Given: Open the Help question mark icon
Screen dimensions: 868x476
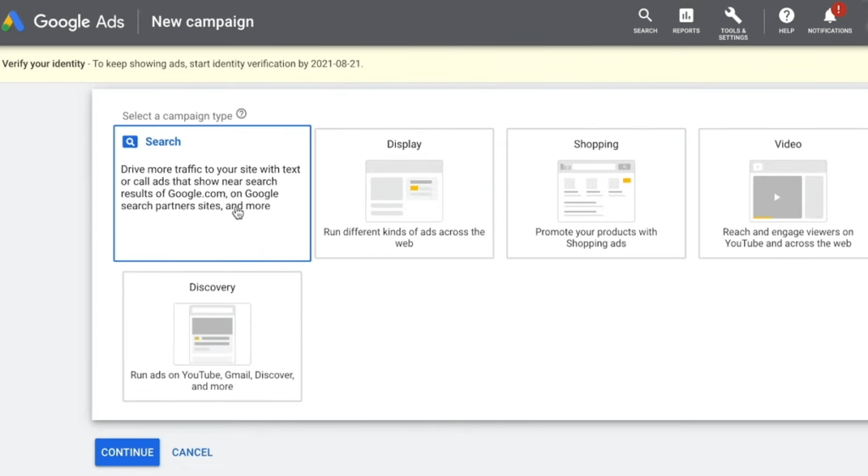Looking at the screenshot, I should coord(786,15).
